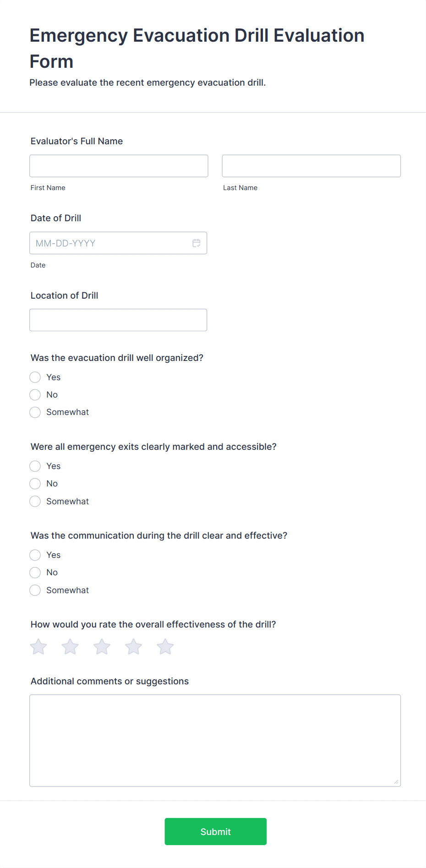Select Somewhat for drill well organized

(x=35, y=412)
